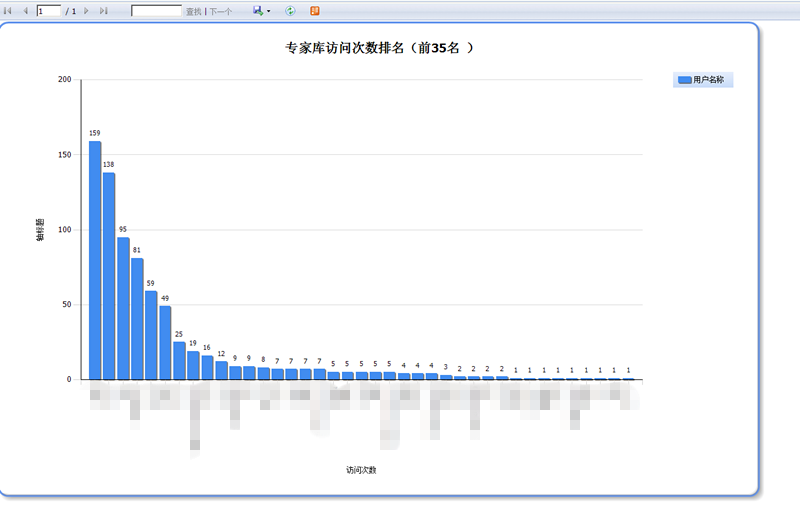Screen dimensions: 800x520
Task: Click the export save disk icon
Action: (258, 11)
